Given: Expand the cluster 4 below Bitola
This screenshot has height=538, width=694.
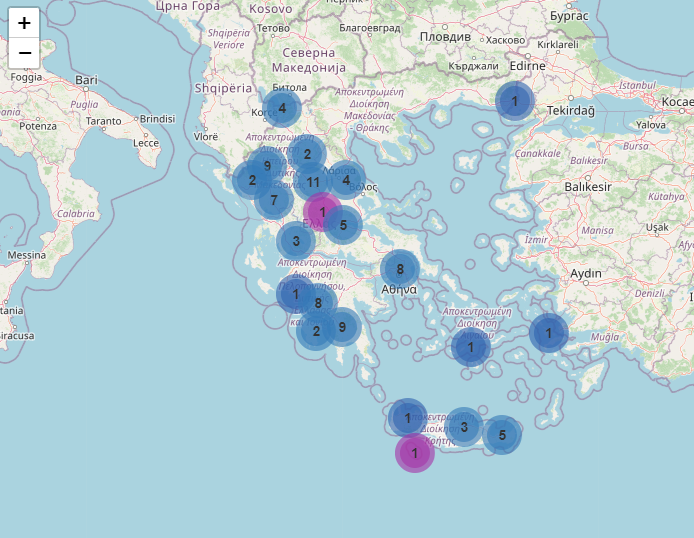Looking at the screenshot, I should pyautogui.click(x=282, y=108).
